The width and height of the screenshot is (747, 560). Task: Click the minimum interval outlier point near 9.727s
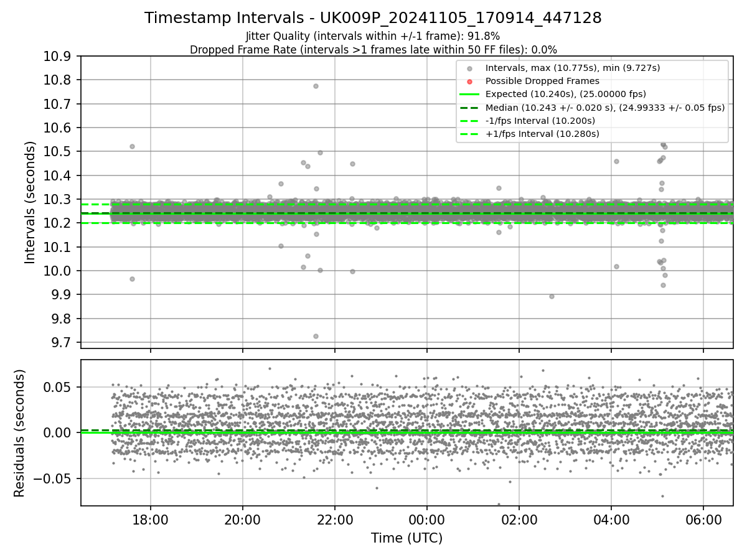[x=316, y=336]
